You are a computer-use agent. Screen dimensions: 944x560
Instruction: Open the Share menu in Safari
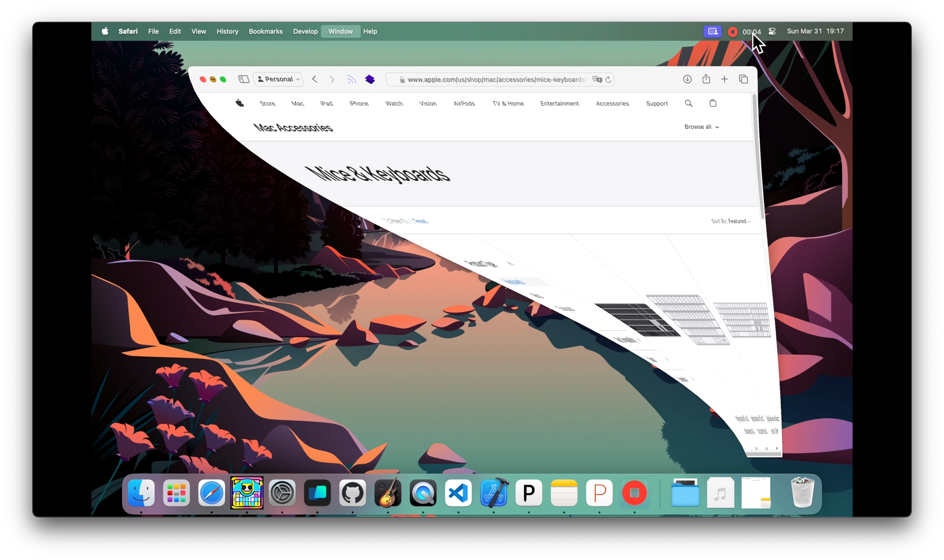point(706,79)
